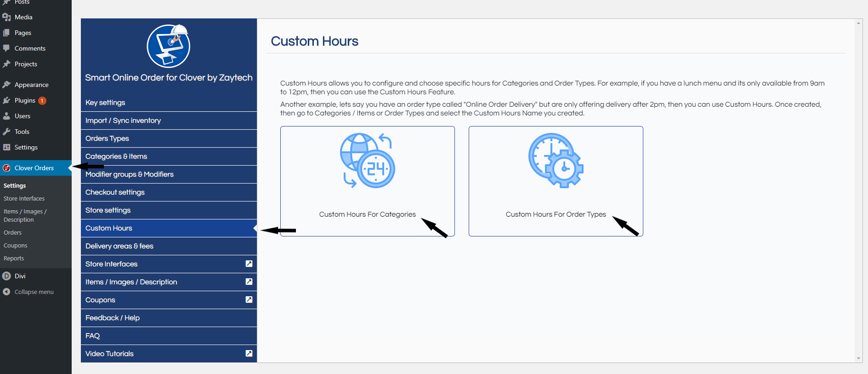Click the Media icon in WordPress sidebar
Image resolution: width=868 pixels, height=374 pixels.
tap(6, 17)
